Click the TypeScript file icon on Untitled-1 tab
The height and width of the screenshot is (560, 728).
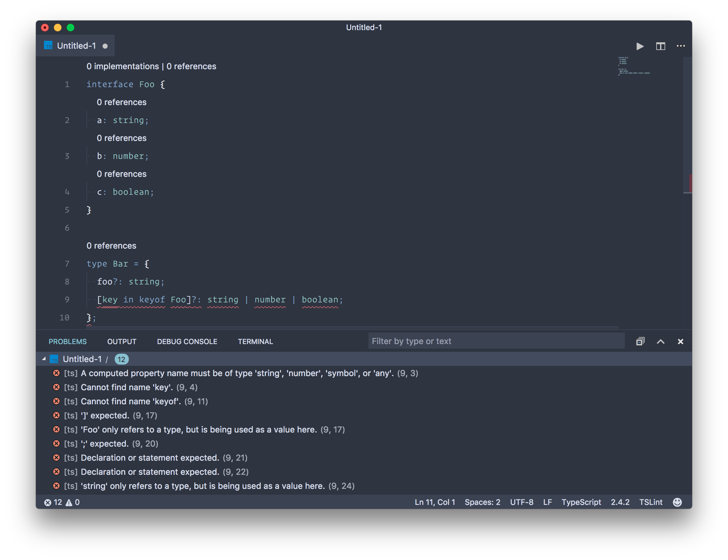[48, 46]
